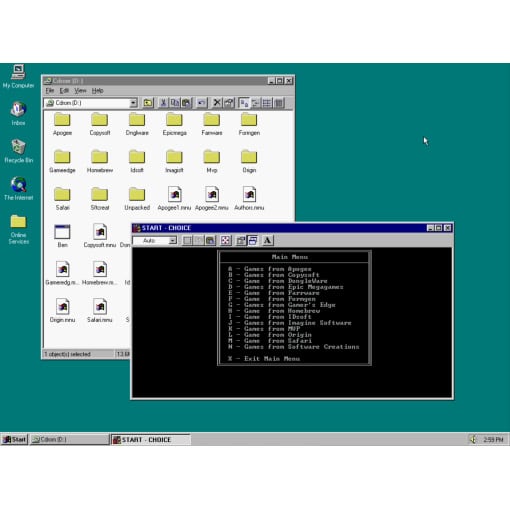Select the Copysoft folder
Screen dimensions: 510x510
point(100,124)
